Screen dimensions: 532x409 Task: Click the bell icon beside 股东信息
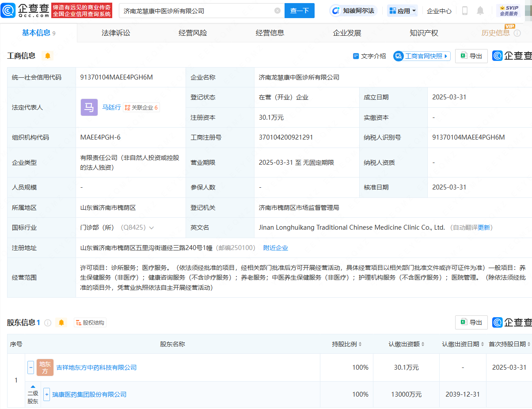pyautogui.click(x=61, y=323)
